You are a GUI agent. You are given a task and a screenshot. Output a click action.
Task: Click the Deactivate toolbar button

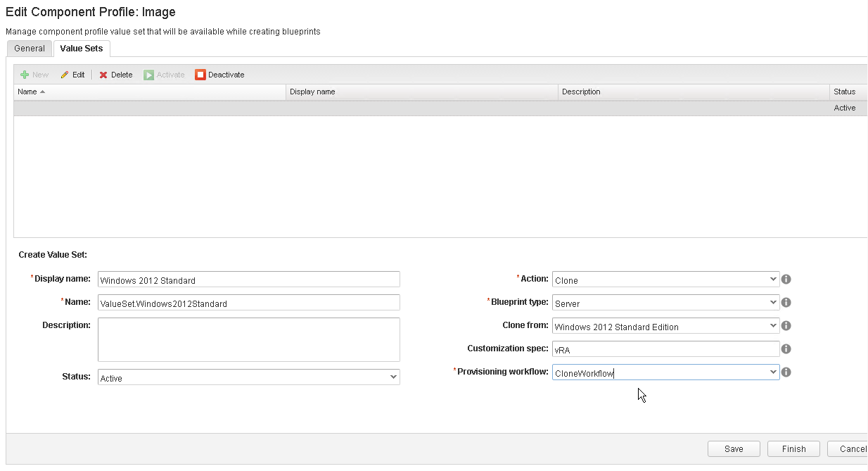(x=219, y=75)
